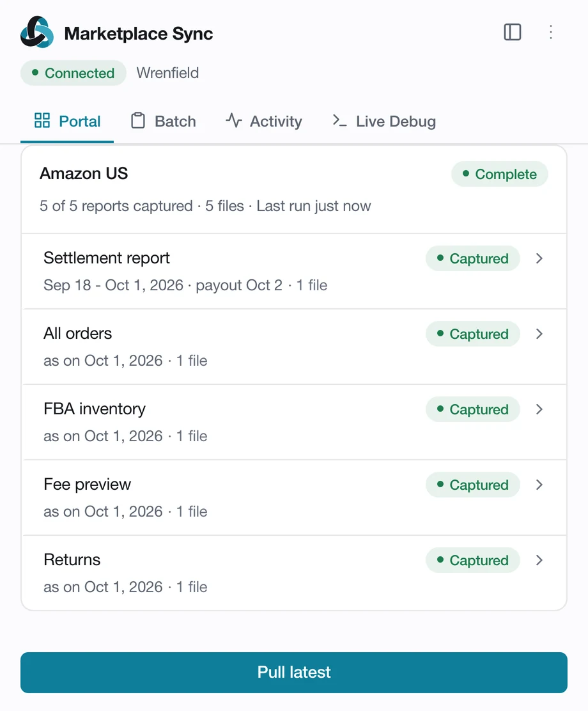Click the Complete status badge
Screen dimensions: 588x711
click(500, 174)
